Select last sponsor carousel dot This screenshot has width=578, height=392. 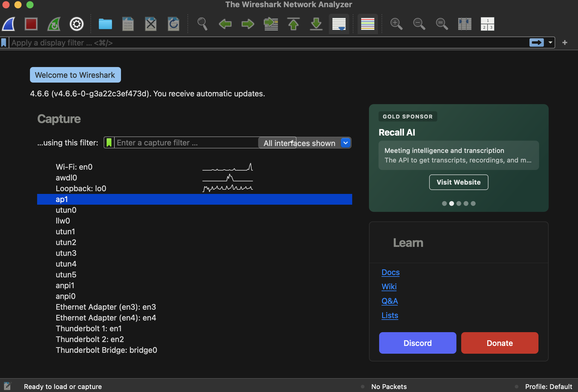pyautogui.click(x=473, y=203)
